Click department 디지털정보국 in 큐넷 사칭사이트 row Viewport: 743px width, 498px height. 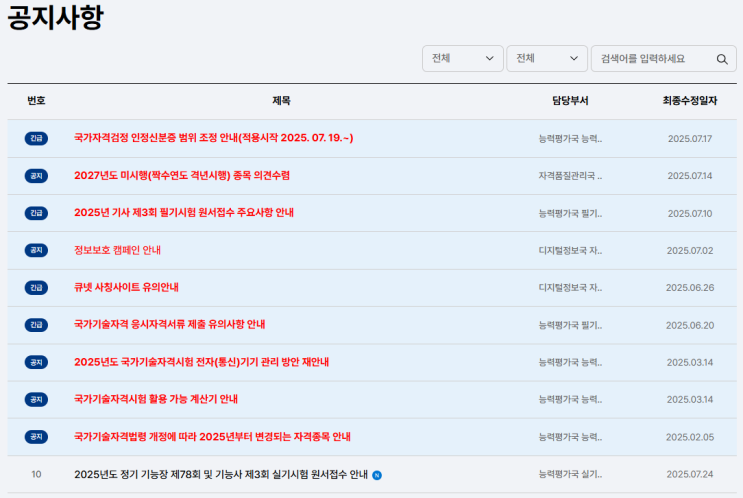[570, 288]
